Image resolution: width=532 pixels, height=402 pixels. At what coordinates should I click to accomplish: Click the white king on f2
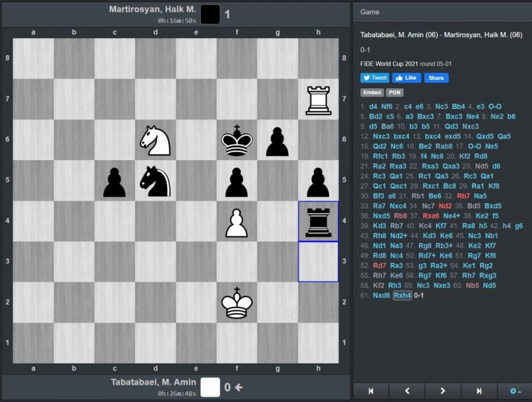pyautogui.click(x=236, y=303)
